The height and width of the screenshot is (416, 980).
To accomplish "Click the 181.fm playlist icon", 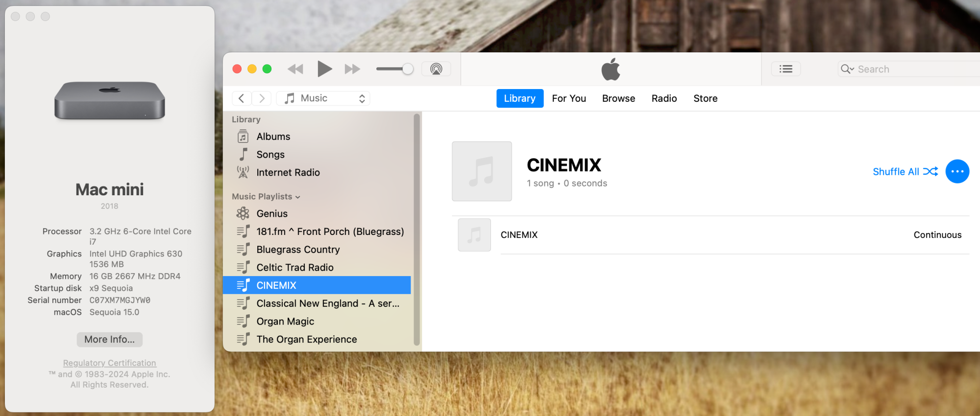I will 243,231.
